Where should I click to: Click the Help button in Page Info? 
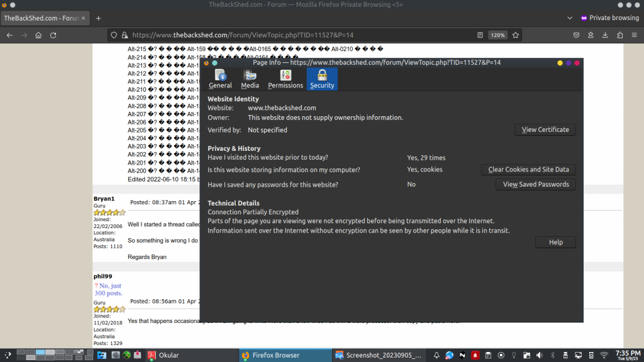point(555,242)
